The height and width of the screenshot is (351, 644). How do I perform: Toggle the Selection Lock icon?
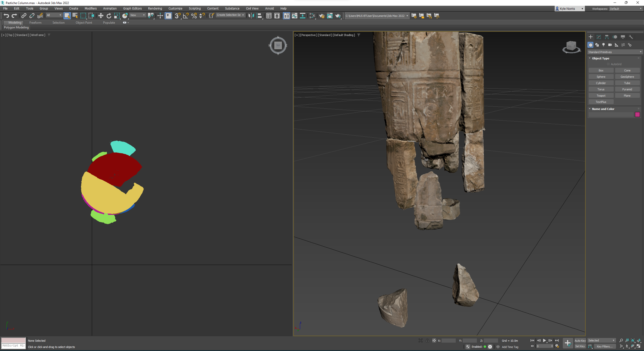tap(427, 340)
